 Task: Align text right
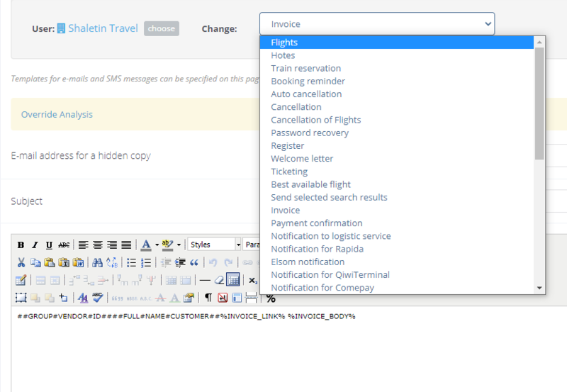112,245
